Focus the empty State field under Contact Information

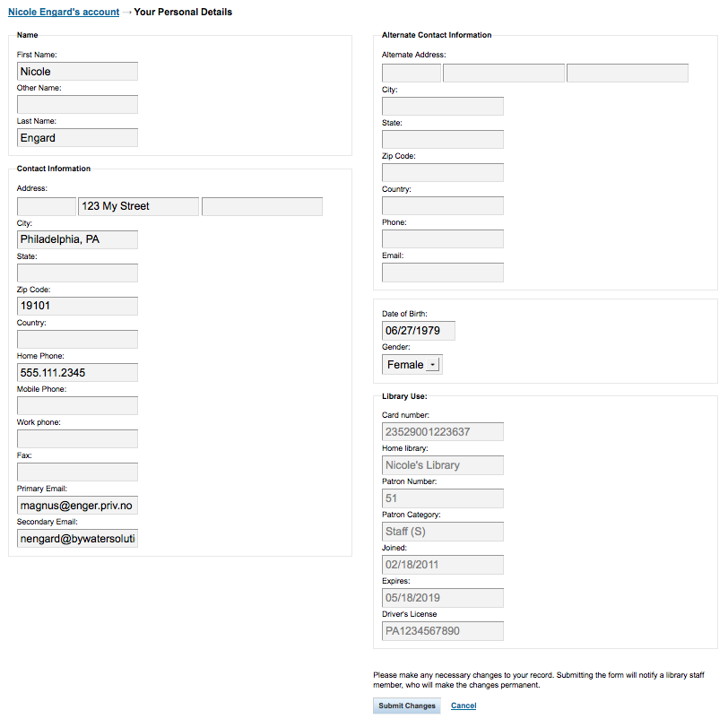click(77, 273)
